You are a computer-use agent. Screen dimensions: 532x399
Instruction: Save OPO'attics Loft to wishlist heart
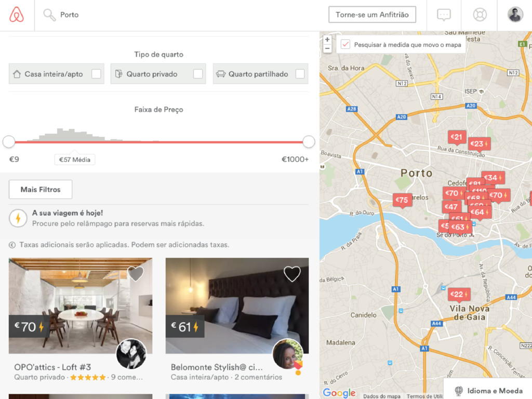(x=136, y=273)
